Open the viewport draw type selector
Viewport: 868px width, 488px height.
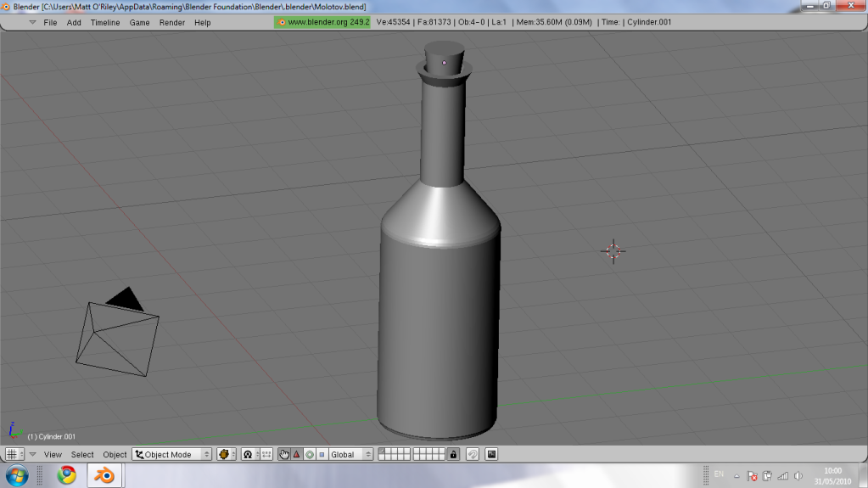[x=226, y=455]
